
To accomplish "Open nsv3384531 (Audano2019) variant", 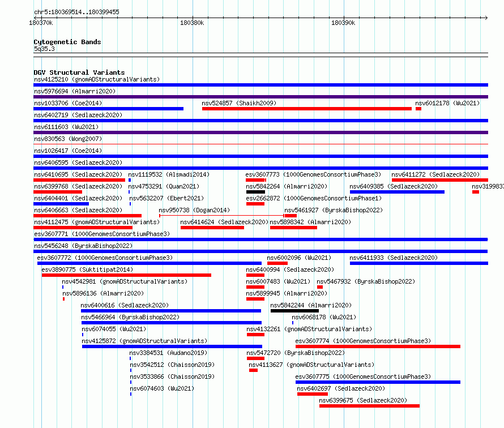I will pyautogui.click(x=168, y=353).
